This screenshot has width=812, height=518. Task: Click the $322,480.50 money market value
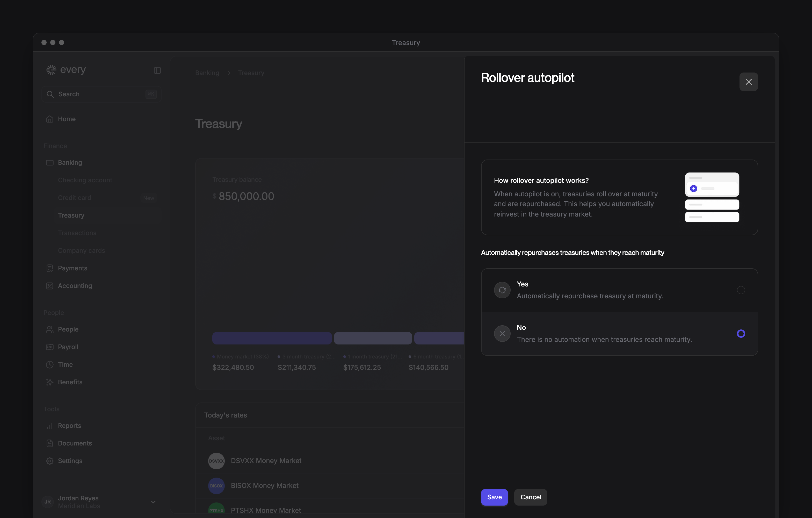coord(233,367)
